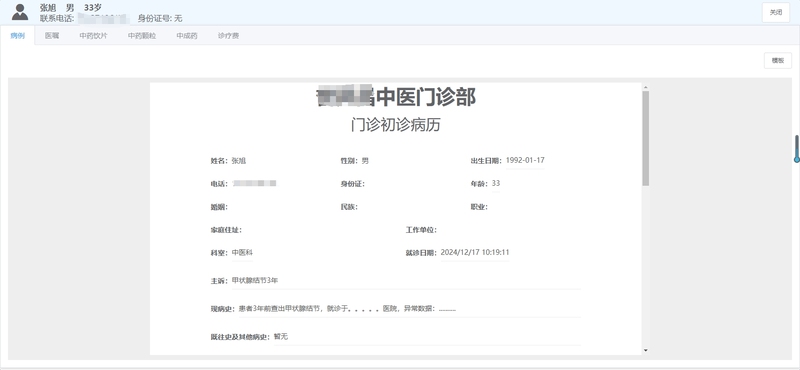Screen dimensions: 800x370
Task: Click the header 联系电话 text
Action: click(x=58, y=18)
